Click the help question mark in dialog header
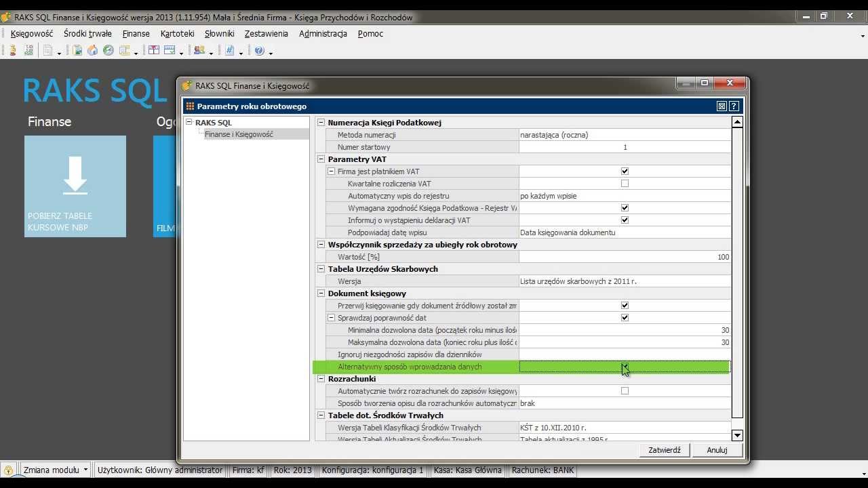This screenshot has width=868, height=488. coord(734,106)
